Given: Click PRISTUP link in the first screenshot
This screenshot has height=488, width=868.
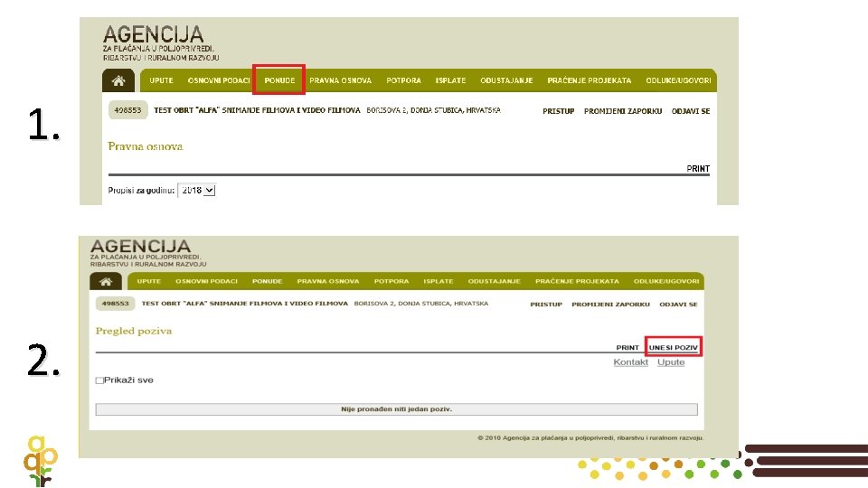Looking at the screenshot, I should coord(558,111).
